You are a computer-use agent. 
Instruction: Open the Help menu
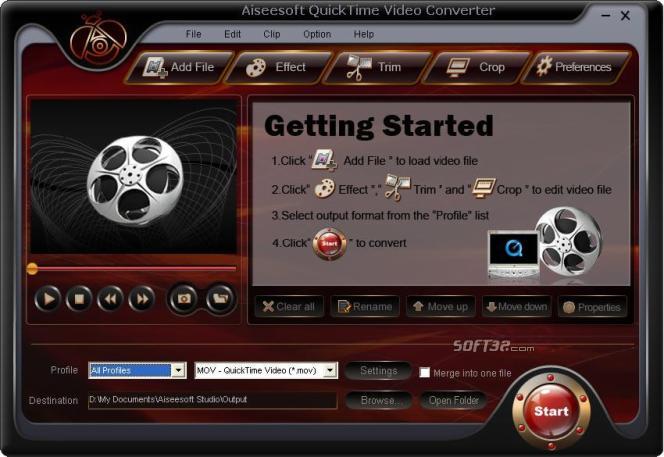tap(364, 34)
